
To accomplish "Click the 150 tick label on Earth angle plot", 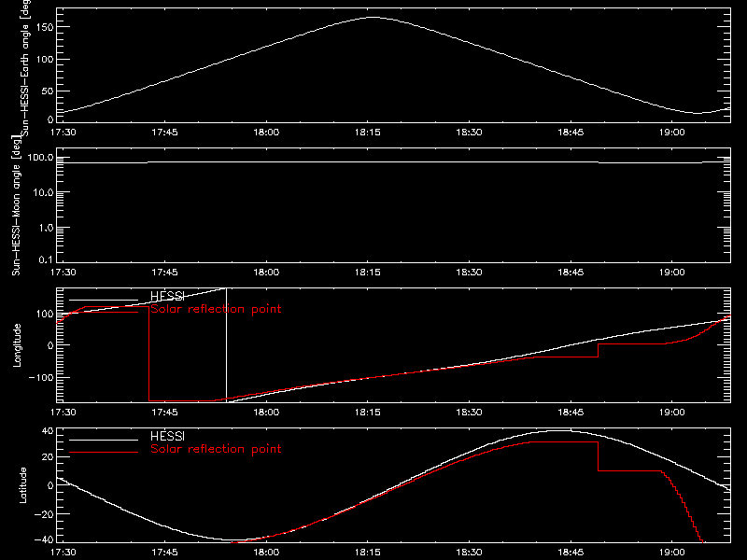I will (45, 27).
